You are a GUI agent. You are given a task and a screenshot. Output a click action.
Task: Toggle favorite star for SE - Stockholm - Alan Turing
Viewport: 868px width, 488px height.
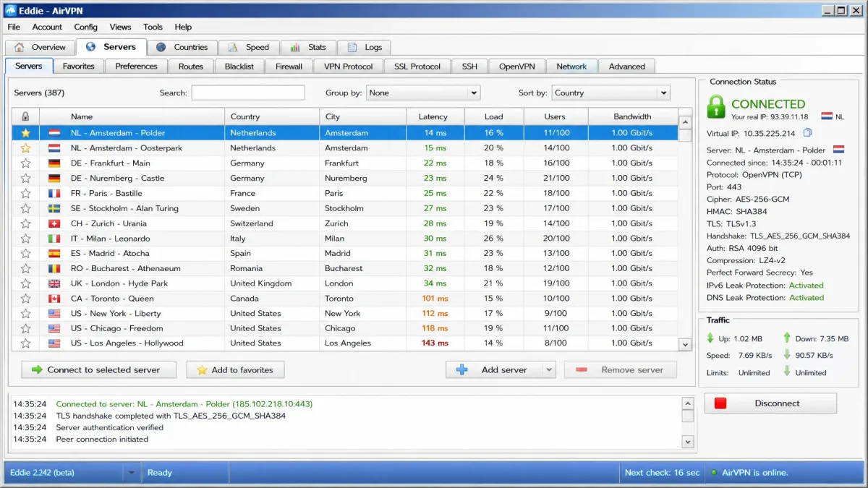pos(25,208)
